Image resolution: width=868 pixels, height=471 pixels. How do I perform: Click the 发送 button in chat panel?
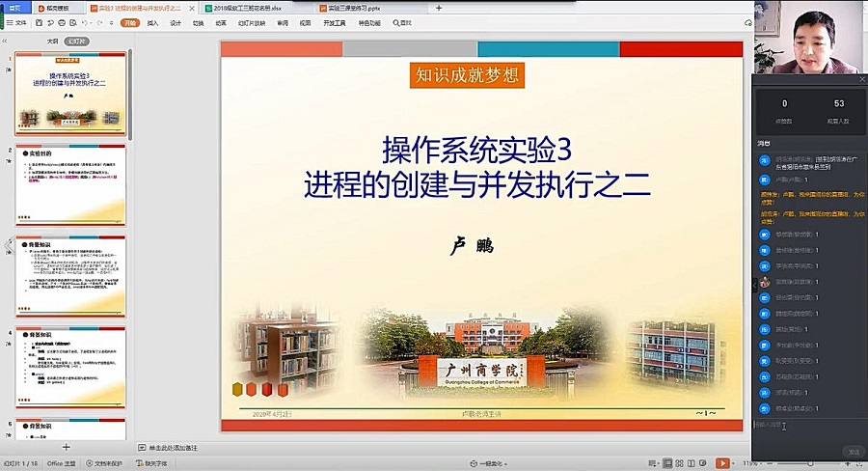pos(853,451)
